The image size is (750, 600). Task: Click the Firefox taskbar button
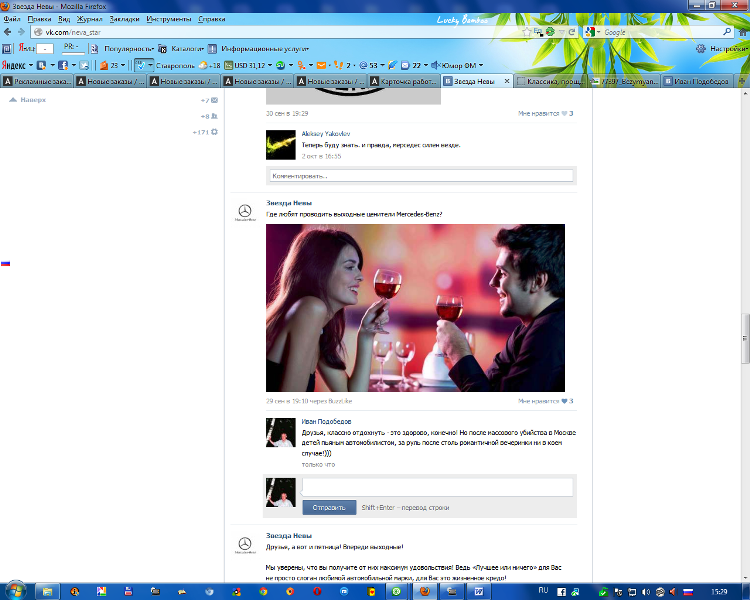pos(425,591)
